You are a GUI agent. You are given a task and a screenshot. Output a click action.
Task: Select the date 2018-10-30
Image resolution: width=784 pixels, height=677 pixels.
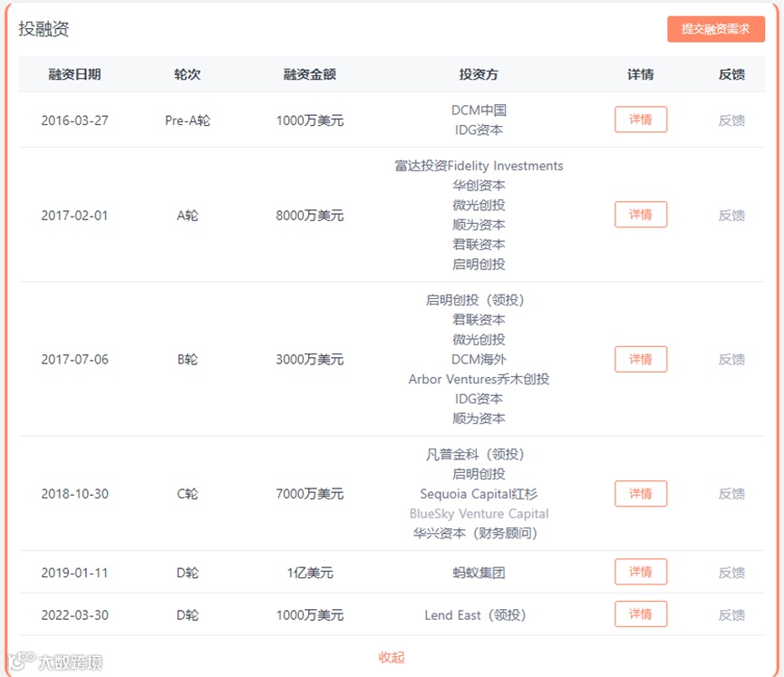click(74, 494)
